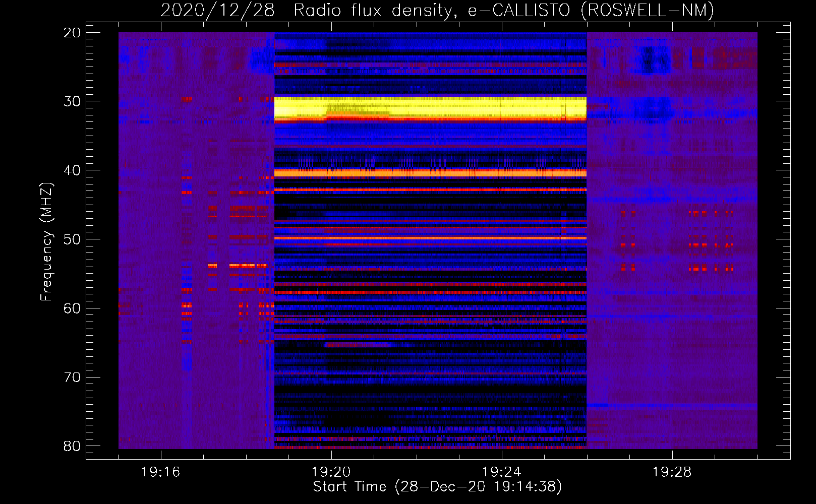Click the 30 MHz frequency tick label
This screenshot has height=504, width=816.
tap(72, 101)
